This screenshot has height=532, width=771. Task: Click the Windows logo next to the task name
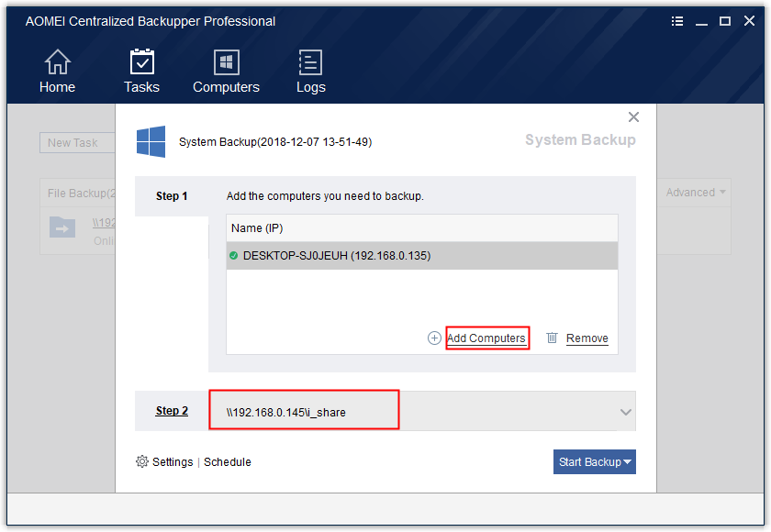[x=151, y=141]
